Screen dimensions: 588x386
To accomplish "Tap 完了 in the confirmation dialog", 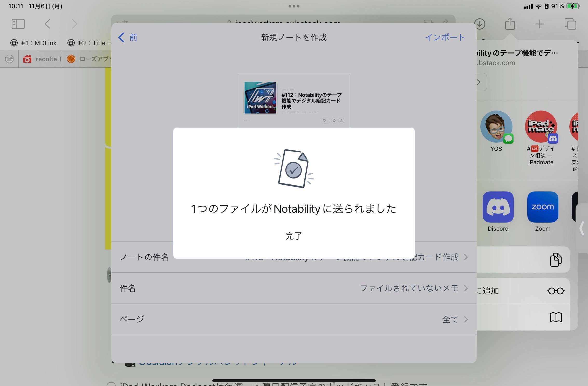I will point(293,236).
